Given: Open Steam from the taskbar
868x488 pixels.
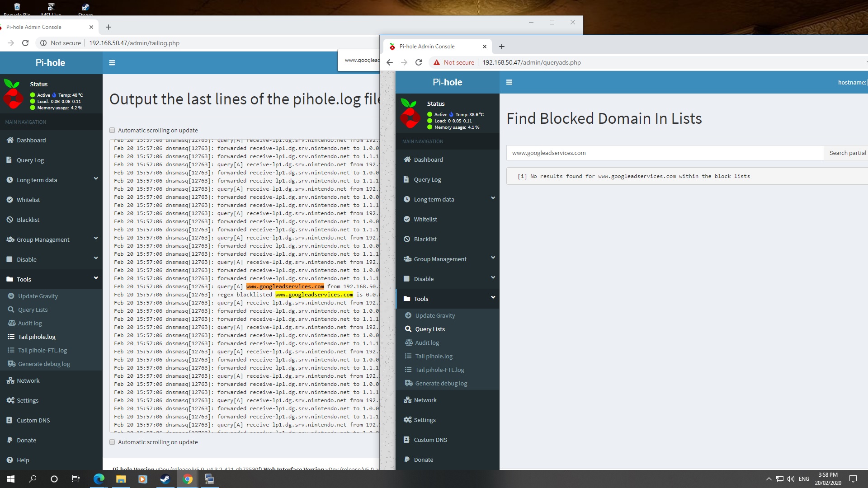Looking at the screenshot, I should (165, 479).
